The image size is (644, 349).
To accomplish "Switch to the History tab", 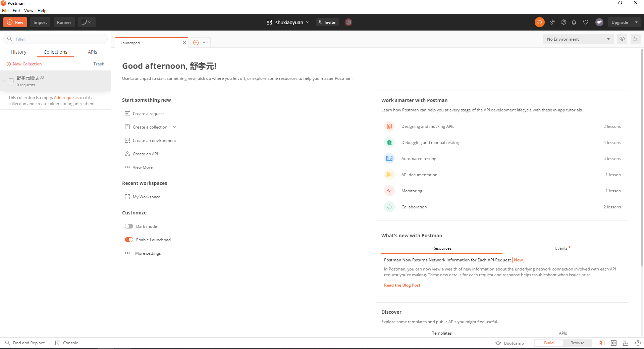I will [x=18, y=52].
